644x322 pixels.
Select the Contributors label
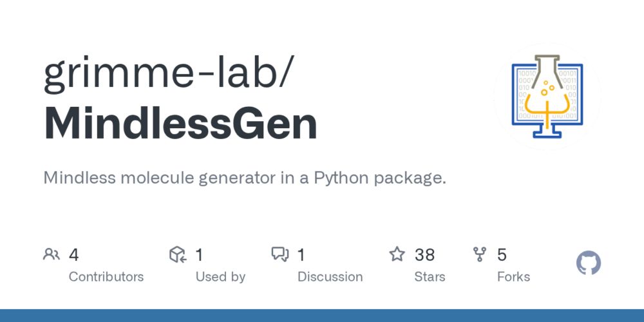[106, 277]
